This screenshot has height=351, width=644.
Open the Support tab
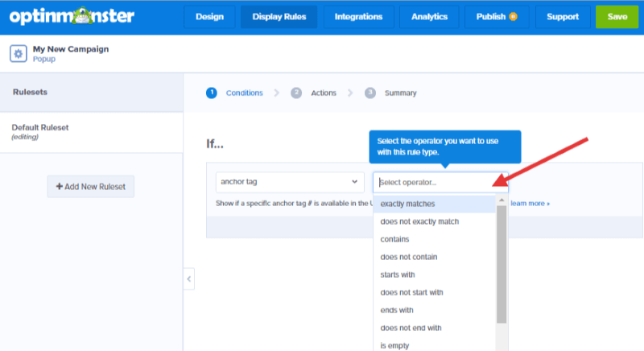pyautogui.click(x=563, y=17)
